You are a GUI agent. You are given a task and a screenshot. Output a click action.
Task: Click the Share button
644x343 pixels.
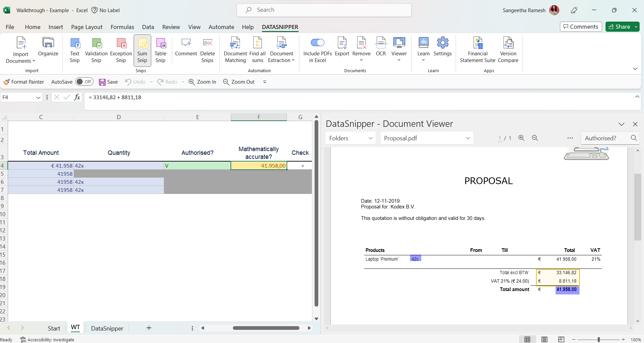[x=622, y=27]
